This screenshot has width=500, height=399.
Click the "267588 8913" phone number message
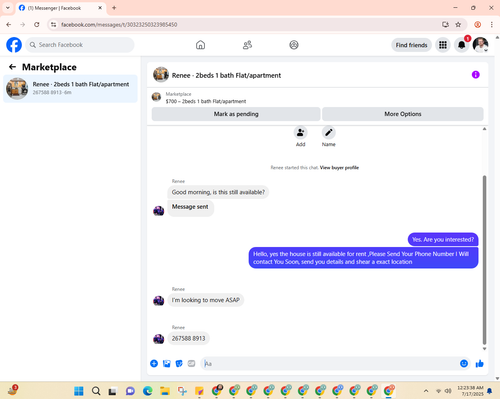coord(188,338)
